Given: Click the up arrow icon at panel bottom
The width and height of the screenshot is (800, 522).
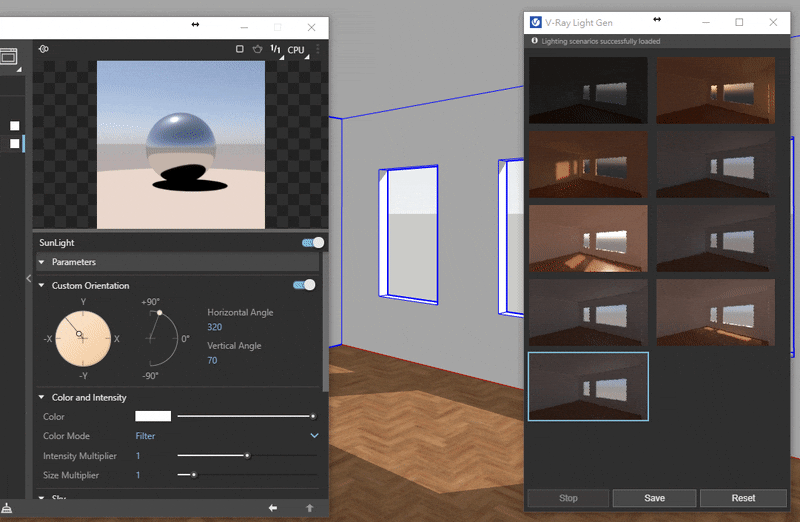Looking at the screenshot, I should 309,508.
